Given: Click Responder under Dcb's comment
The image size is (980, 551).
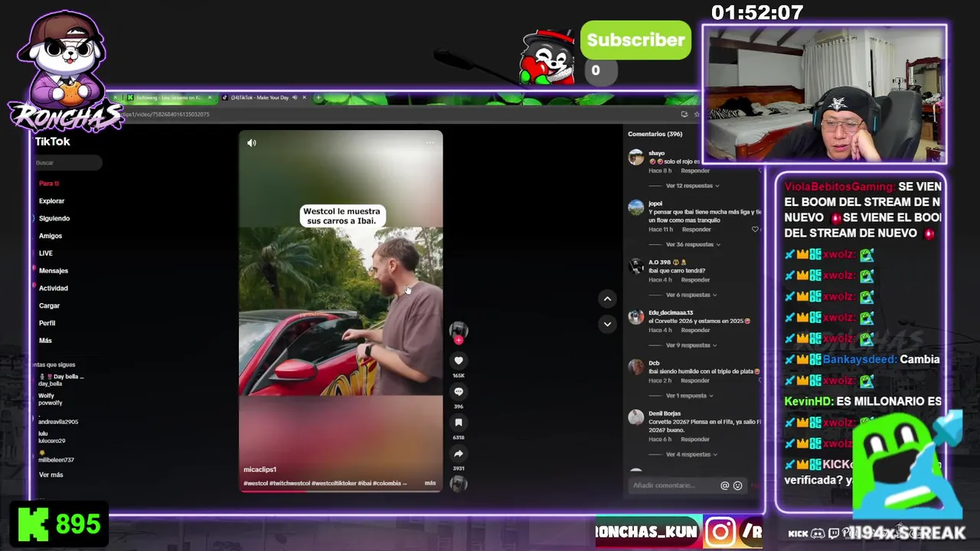Looking at the screenshot, I should coord(695,380).
